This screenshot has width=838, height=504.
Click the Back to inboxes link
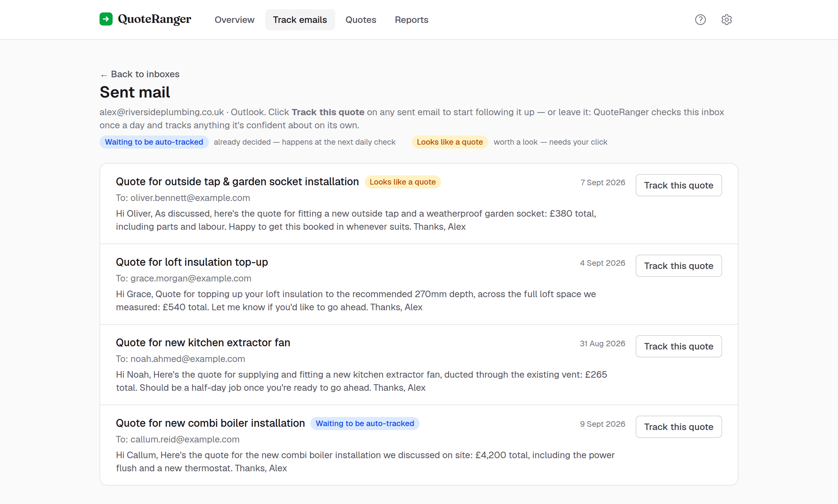coord(139,74)
